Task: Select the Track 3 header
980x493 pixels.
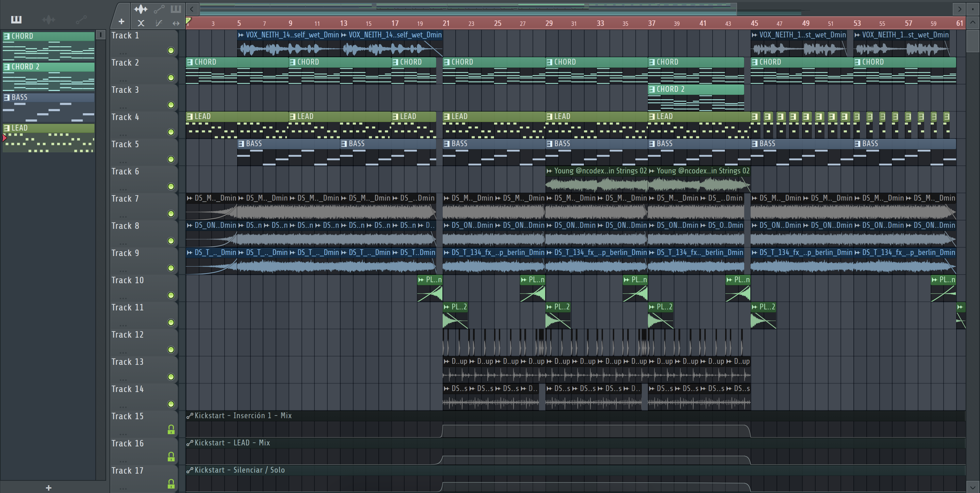Action: click(x=144, y=97)
